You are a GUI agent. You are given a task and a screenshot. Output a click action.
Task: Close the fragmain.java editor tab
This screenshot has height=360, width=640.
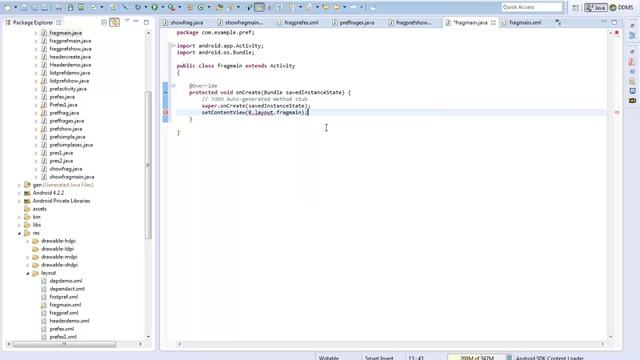[493, 22]
